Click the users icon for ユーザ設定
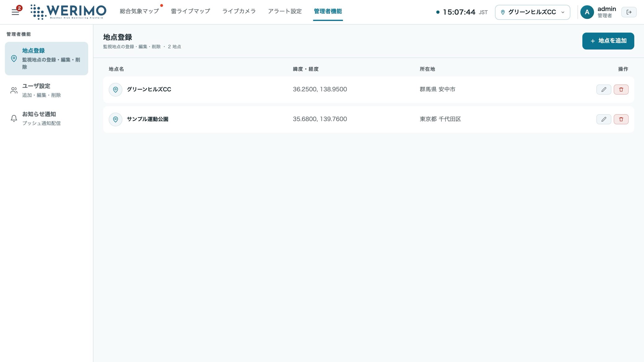 [14, 90]
